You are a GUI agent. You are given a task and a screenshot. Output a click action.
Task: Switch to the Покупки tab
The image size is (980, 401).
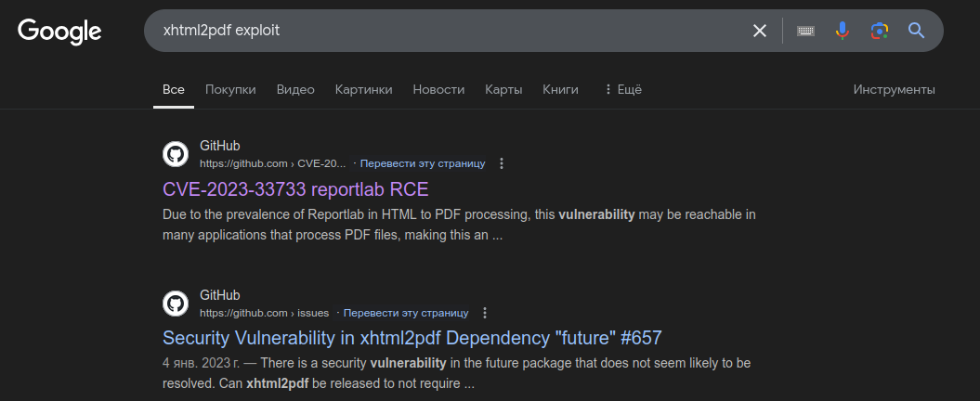click(230, 89)
